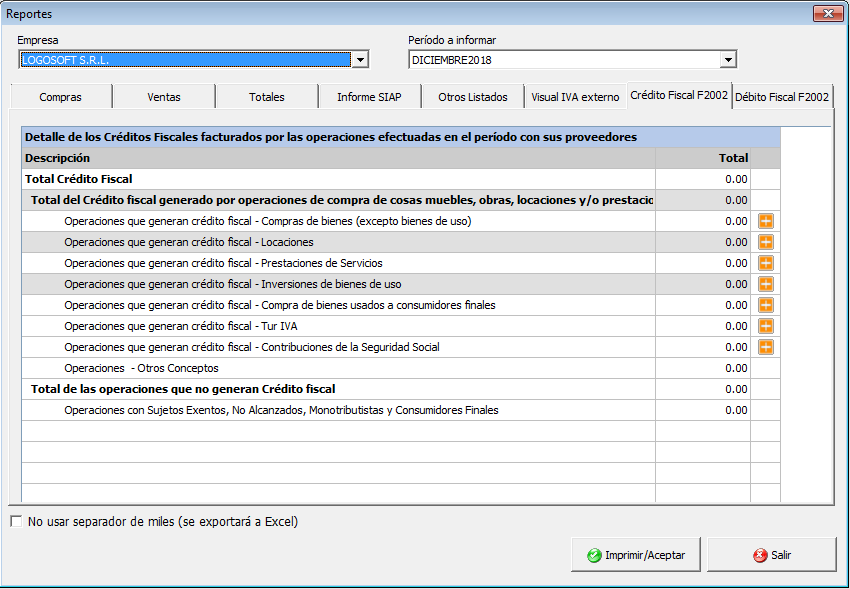Image resolution: width=850 pixels, height=589 pixels.
Task: Click the Salir button
Action: pos(772,555)
